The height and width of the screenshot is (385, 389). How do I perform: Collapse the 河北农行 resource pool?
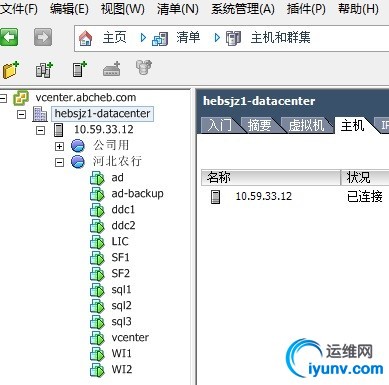coord(59,162)
